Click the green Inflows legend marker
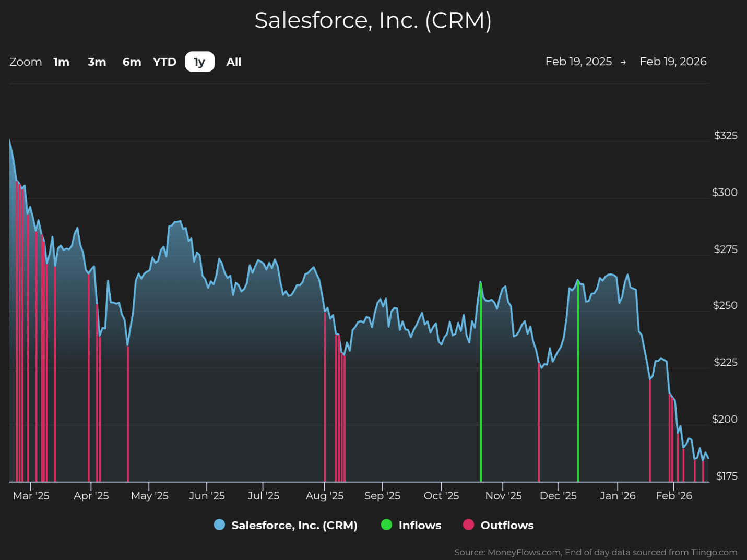 386,525
